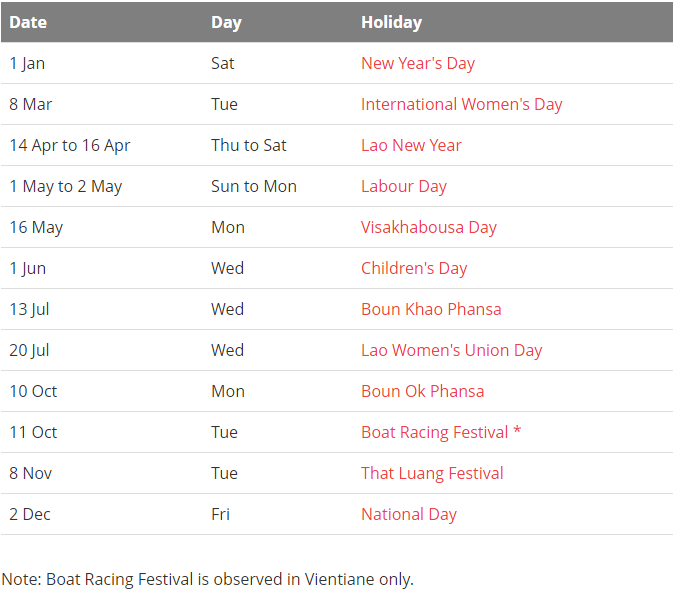Screen dimensions: 677x607
Task: Click the Date column header
Action: [28, 22]
